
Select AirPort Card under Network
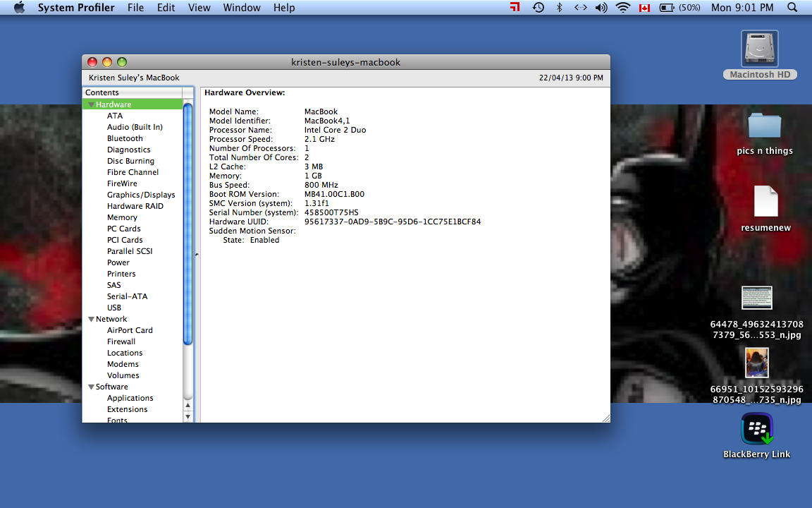pyautogui.click(x=130, y=331)
